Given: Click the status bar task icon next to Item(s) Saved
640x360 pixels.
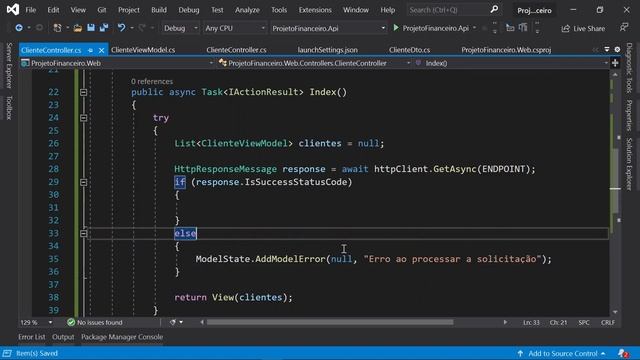Looking at the screenshot, I should (x=7, y=353).
